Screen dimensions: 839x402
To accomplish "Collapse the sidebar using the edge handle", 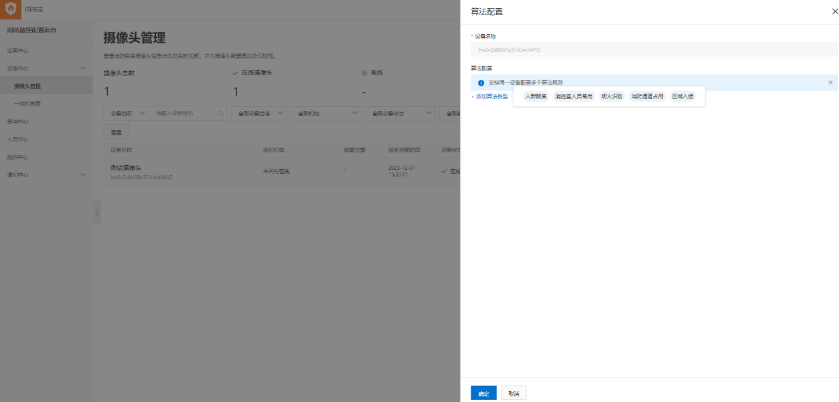I will tap(96, 212).
